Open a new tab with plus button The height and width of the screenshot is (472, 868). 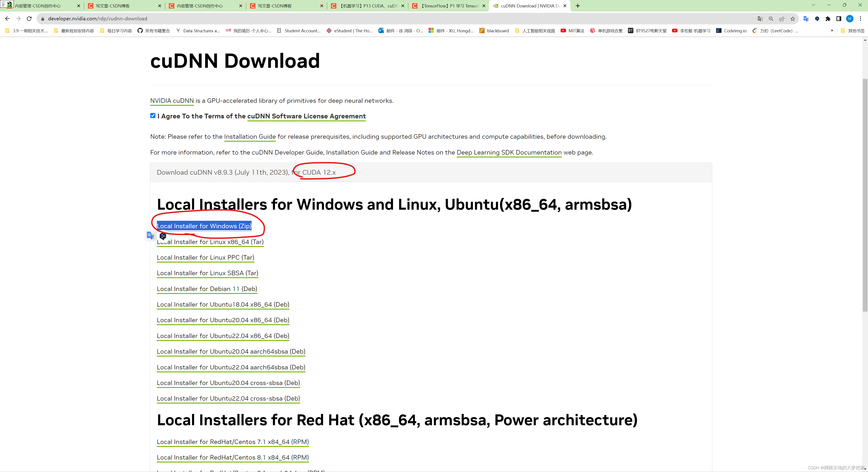click(x=578, y=6)
